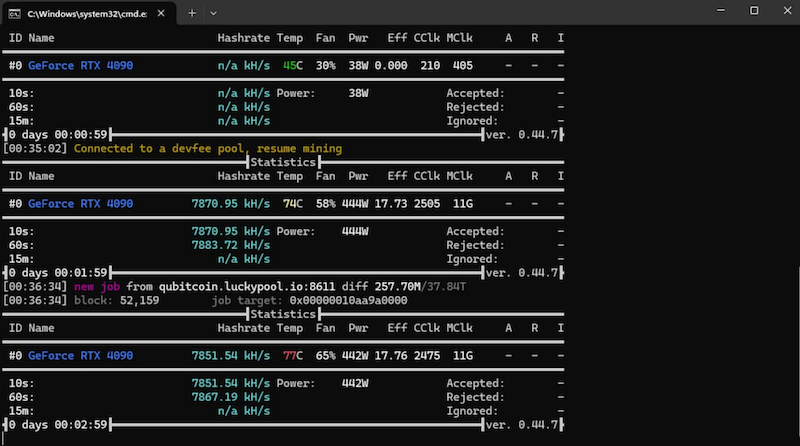Click hashrate 7851.54 kH/s in GPU row
Viewport: 800px width, 446px height.
(x=231, y=356)
